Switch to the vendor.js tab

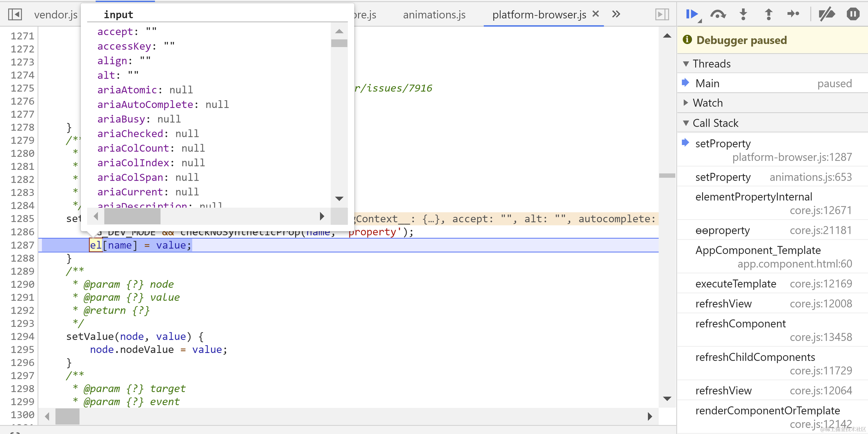click(x=56, y=14)
